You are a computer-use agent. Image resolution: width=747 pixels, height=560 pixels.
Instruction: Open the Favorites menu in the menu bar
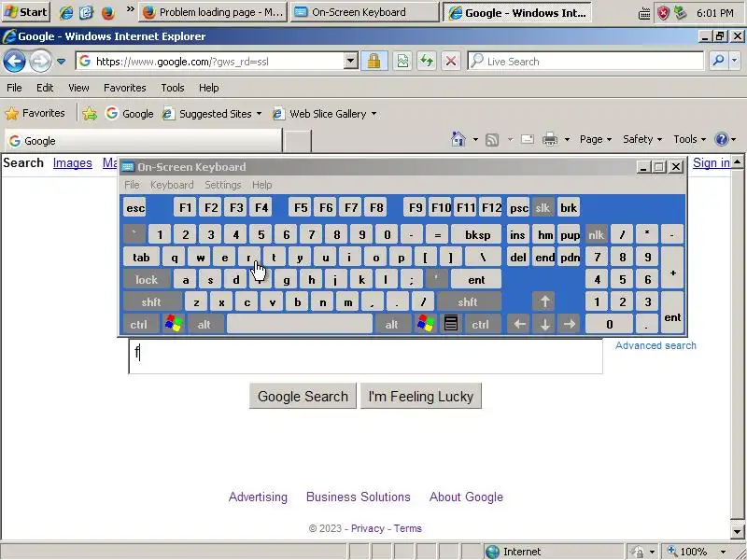click(125, 88)
